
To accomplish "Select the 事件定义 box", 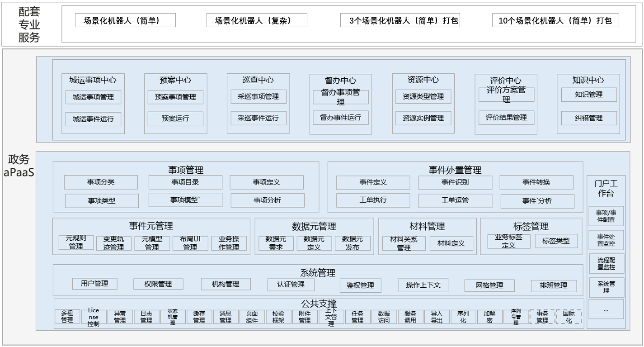I will [x=373, y=182].
